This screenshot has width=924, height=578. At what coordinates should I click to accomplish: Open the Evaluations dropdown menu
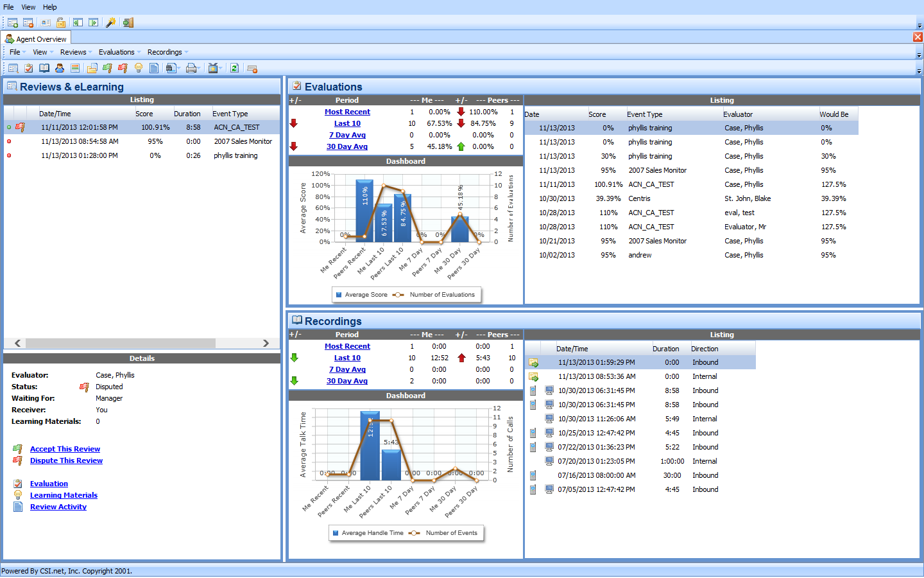click(x=120, y=52)
